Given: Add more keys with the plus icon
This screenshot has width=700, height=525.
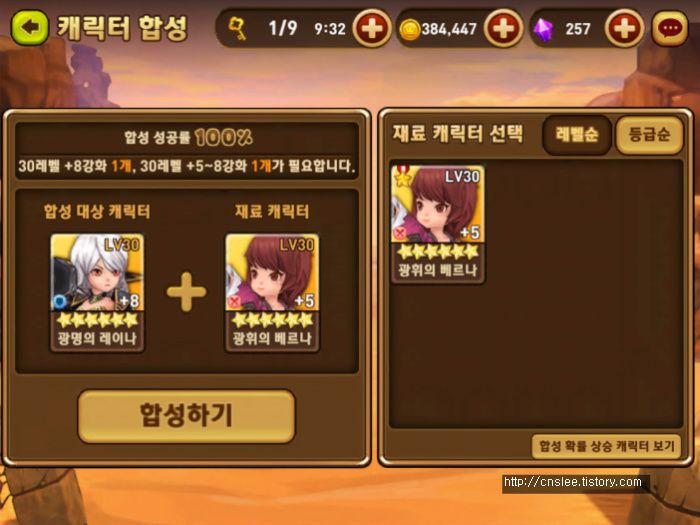Looking at the screenshot, I should tap(371, 29).
